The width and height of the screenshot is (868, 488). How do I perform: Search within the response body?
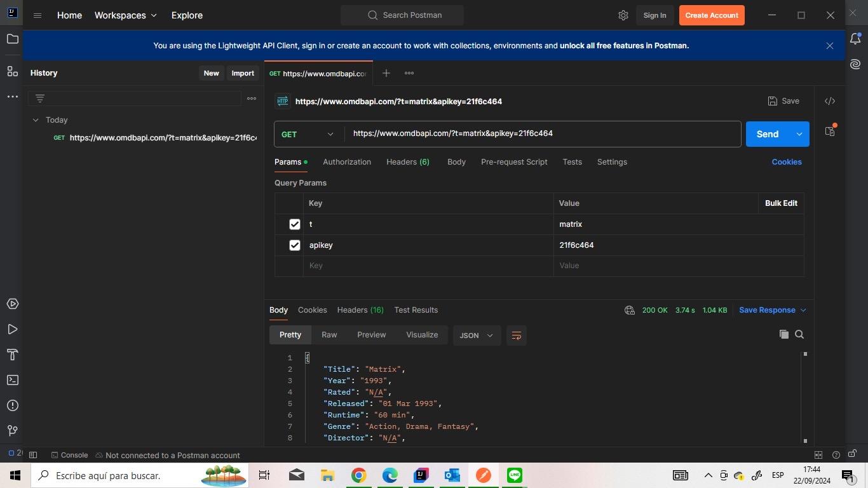(x=799, y=334)
